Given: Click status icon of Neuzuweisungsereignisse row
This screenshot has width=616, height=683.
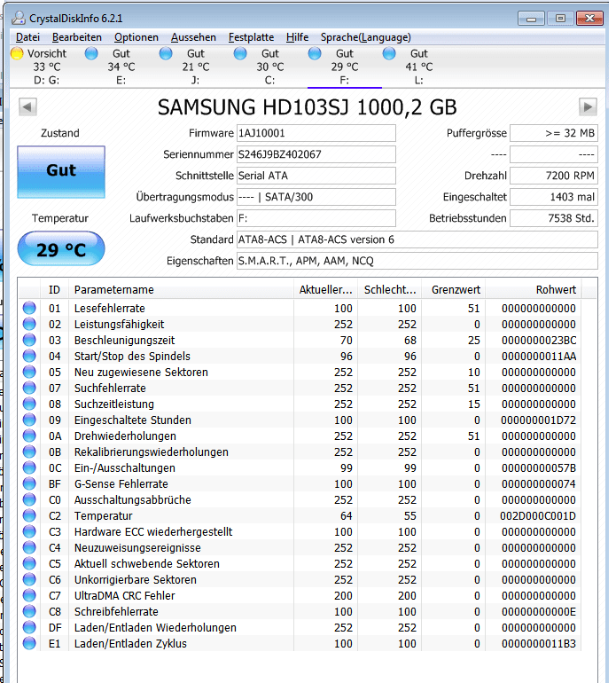Looking at the screenshot, I should 29,547.
